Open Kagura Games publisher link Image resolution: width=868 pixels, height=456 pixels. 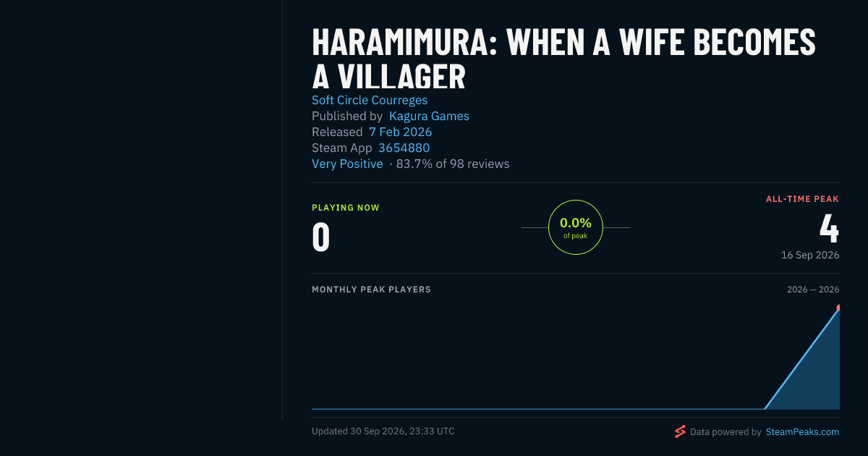pyautogui.click(x=429, y=116)
